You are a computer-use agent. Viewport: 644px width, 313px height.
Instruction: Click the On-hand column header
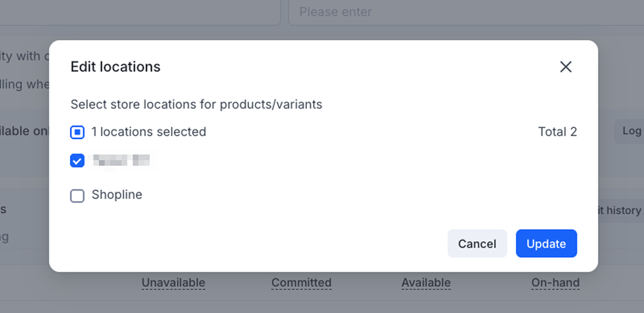(555, 283)
